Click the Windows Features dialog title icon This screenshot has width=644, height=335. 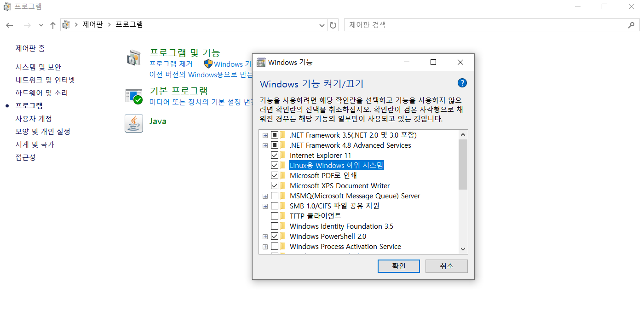pos(261,62)
